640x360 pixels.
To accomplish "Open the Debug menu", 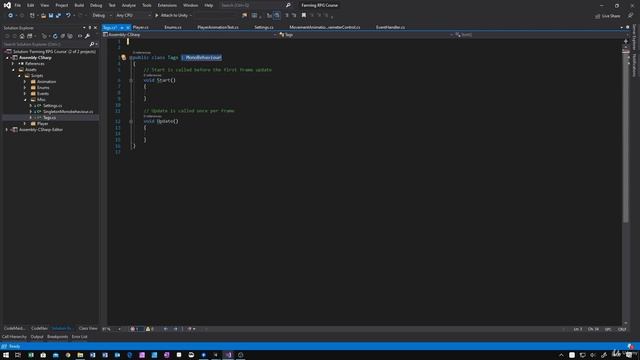I will 96,5.
